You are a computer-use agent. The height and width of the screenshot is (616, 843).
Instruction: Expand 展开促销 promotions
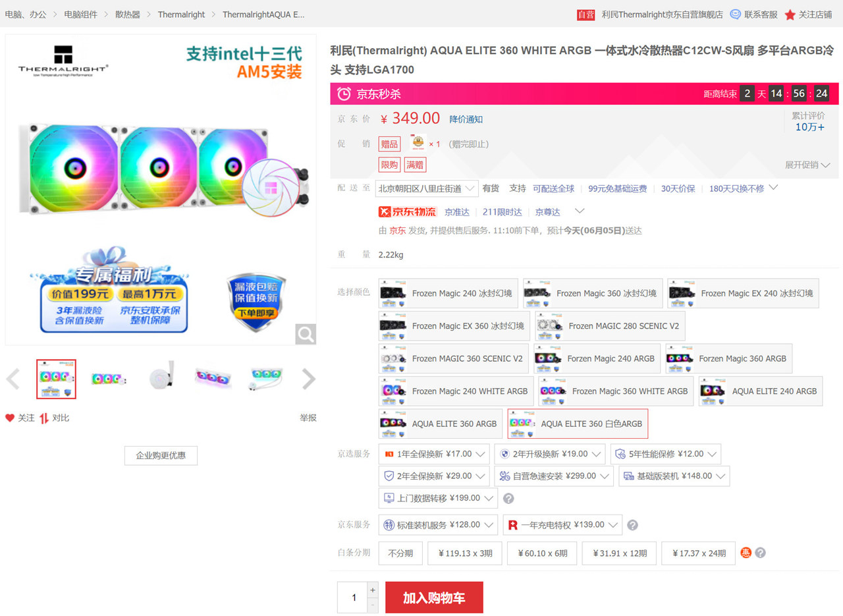pos(807,165)
